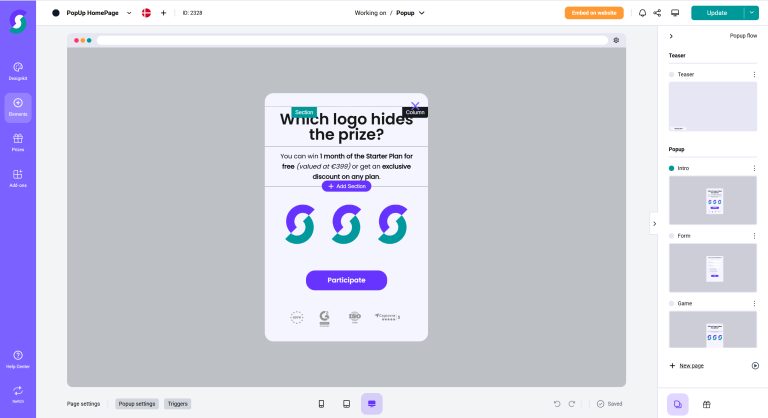Viewport: 768px width, 418px height.
Task: Open the Prizes gift icon in sidebar
Action: coord(18,143)
